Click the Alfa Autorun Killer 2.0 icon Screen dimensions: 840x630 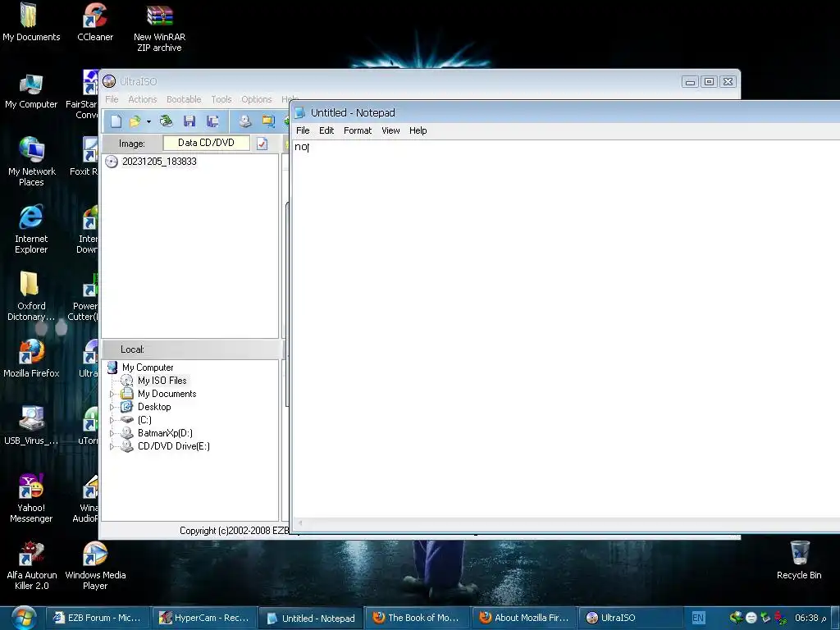[31, 566]
